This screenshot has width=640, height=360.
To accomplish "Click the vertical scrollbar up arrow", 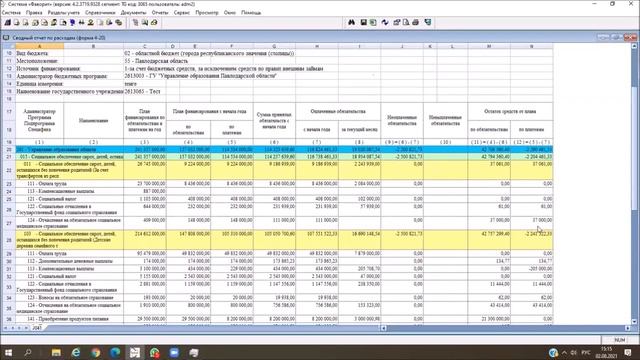I will point(634,46).
